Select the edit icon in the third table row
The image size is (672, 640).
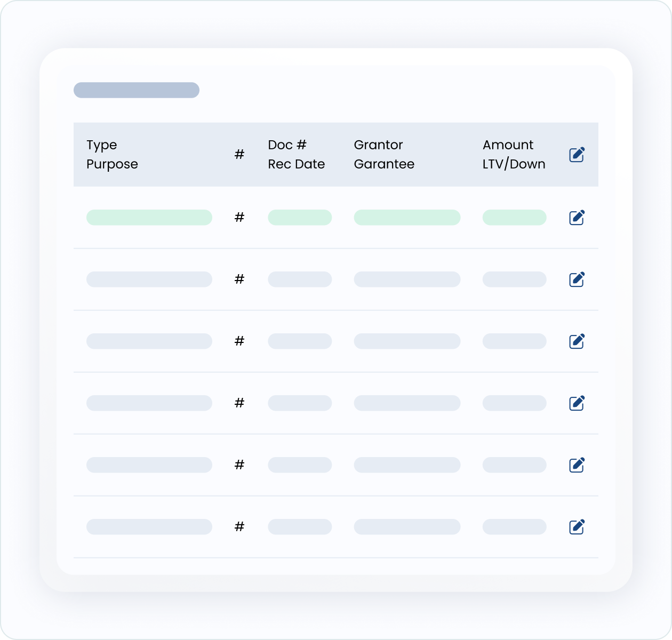tap(577, 341)
